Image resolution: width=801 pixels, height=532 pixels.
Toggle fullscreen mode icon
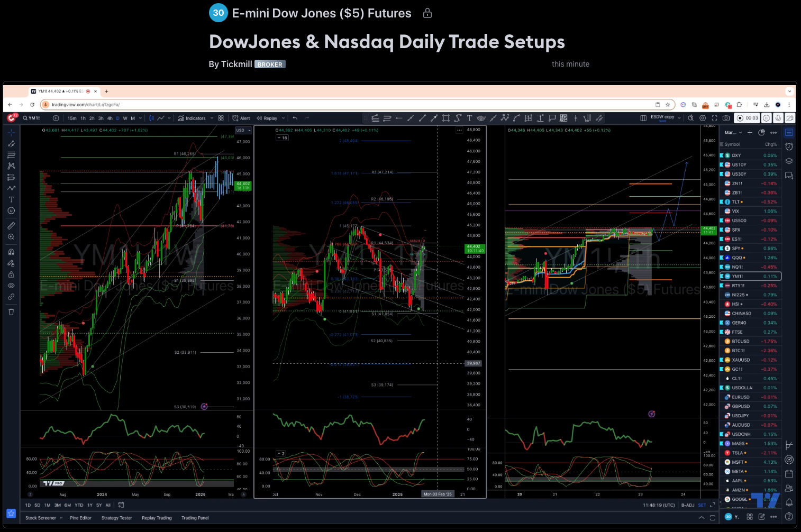coord(714,118)
